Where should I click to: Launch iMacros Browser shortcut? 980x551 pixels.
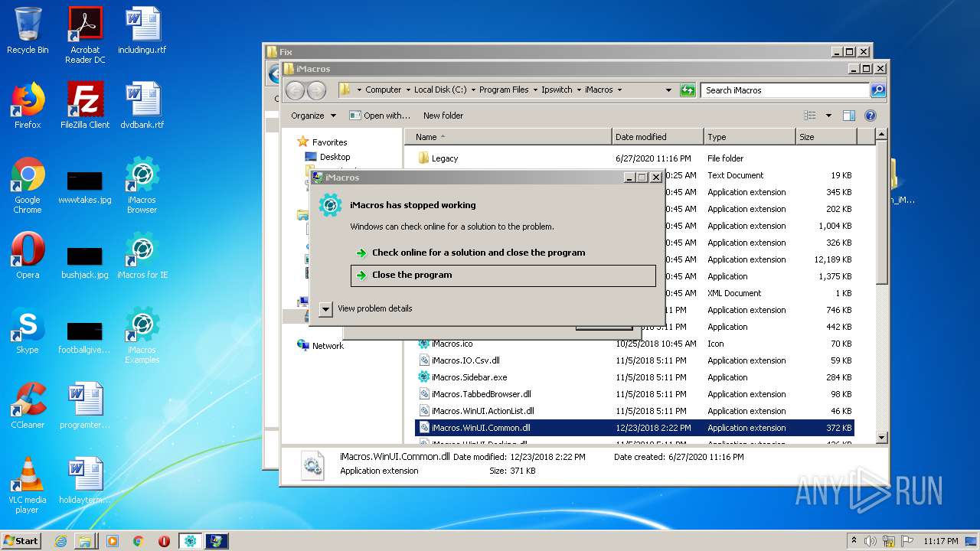(x=142, y=185)
